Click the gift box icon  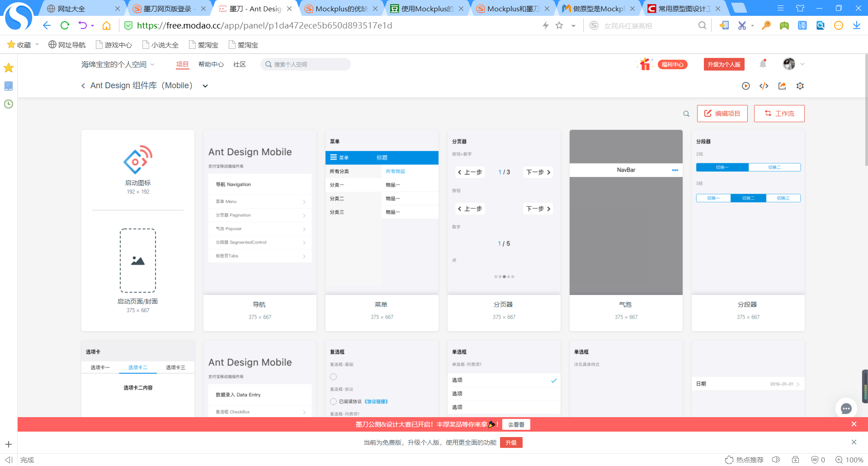click(645, 64)
